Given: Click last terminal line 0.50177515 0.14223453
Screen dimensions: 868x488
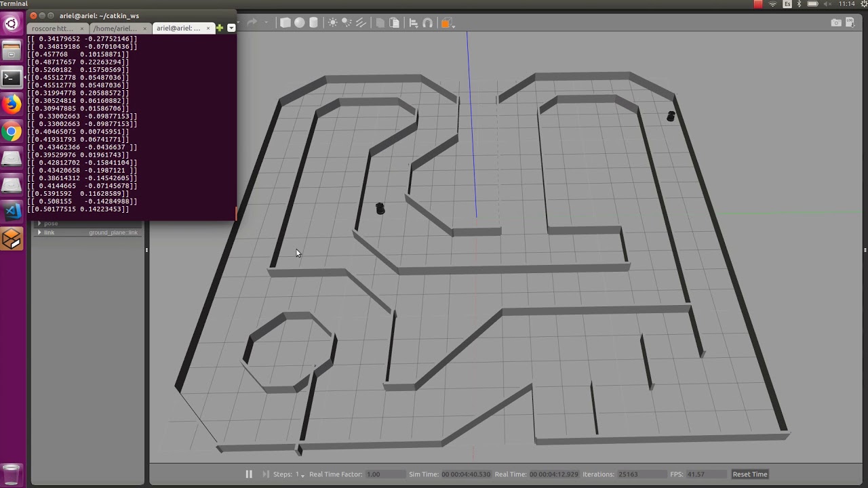Looking at the screenshot, I should point(78,209).
